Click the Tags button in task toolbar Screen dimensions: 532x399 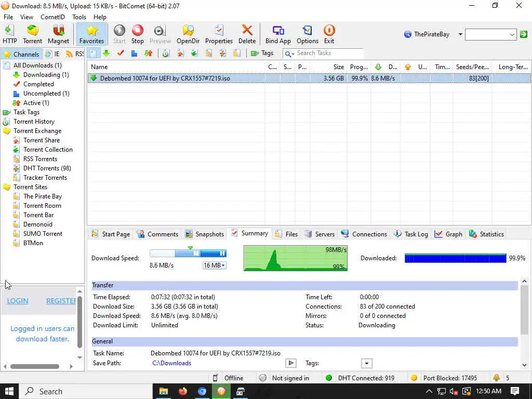[x=262, y=54]
